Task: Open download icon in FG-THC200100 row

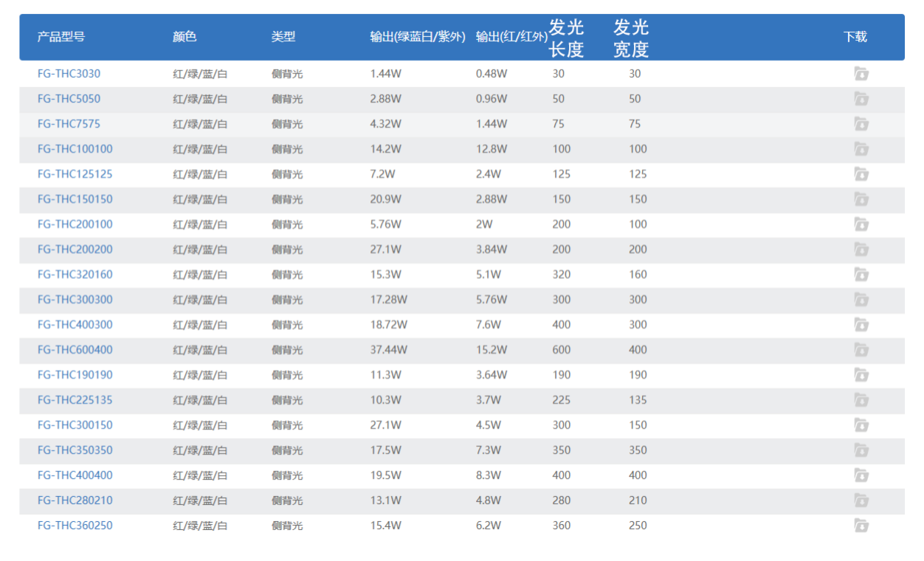Action: click(x=861, y=224)
